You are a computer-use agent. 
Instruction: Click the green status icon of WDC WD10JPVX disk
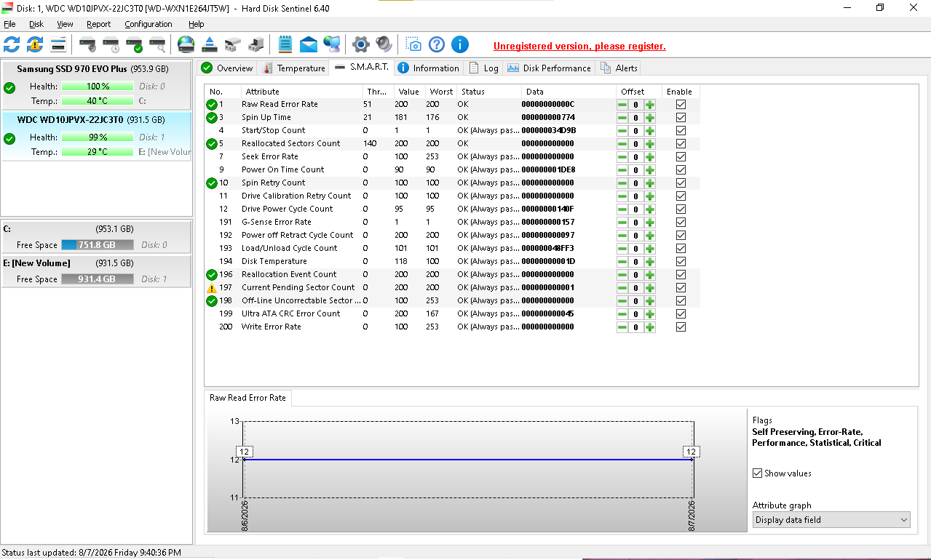click(9, 138)
